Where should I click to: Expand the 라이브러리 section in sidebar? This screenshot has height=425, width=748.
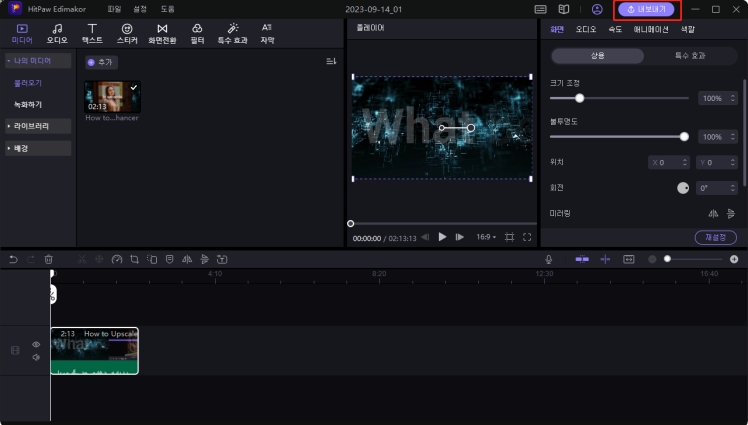point(38,126)
